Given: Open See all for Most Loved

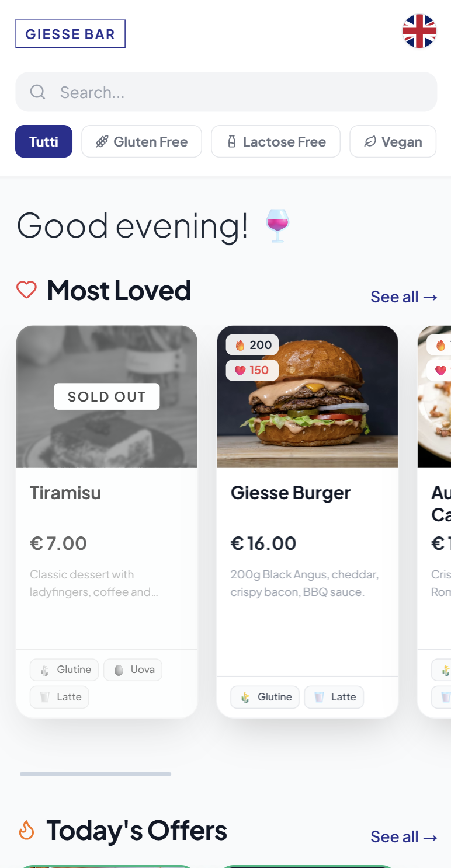Looking at the screenshot, I should (404, 297).
